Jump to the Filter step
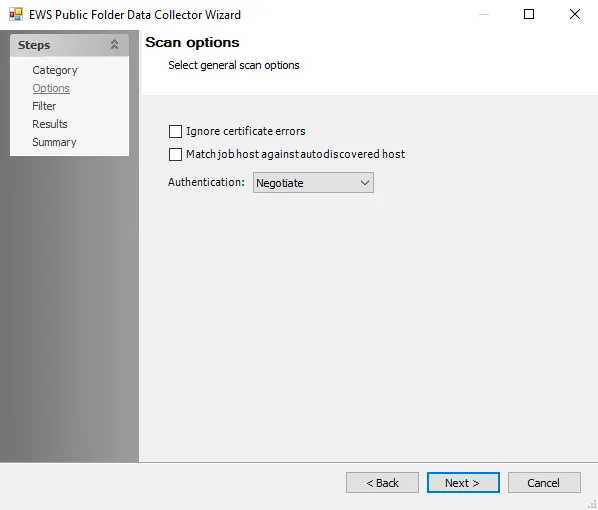 tap(44, 106)
